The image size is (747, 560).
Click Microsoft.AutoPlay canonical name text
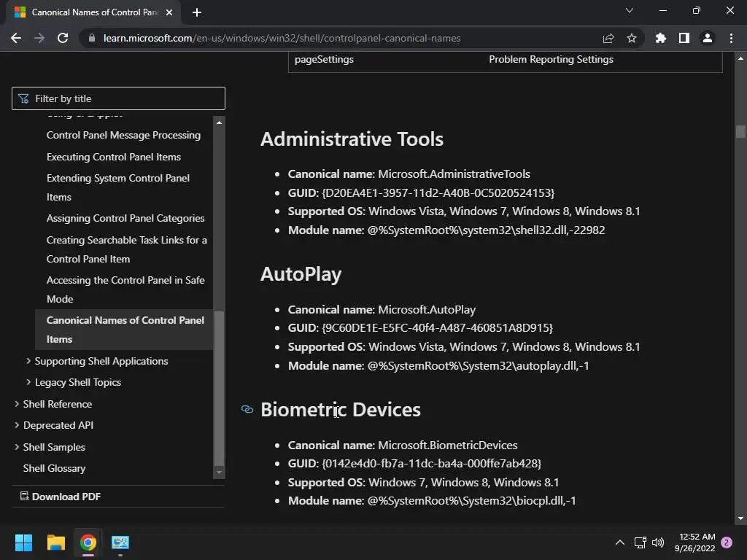click(x=427, y=309)
